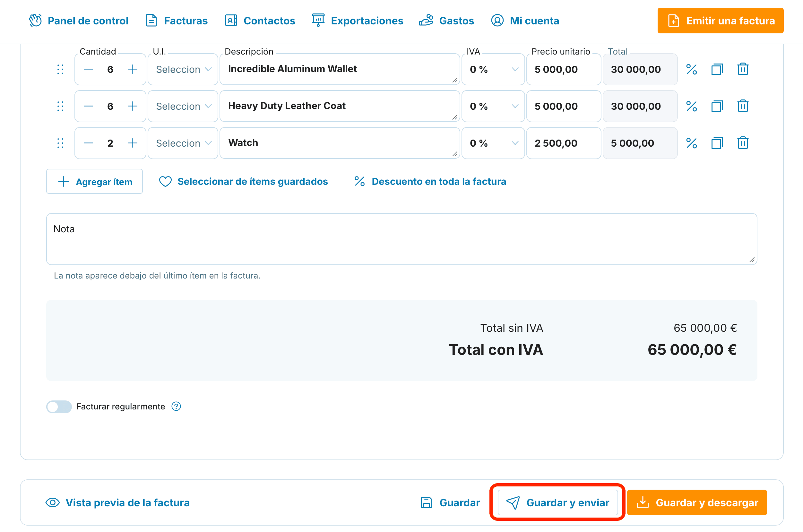Screen dimensions: 803x532
Task: Open IVA dropdown for Heavy Duty Leather Coat
Action: 493,106
